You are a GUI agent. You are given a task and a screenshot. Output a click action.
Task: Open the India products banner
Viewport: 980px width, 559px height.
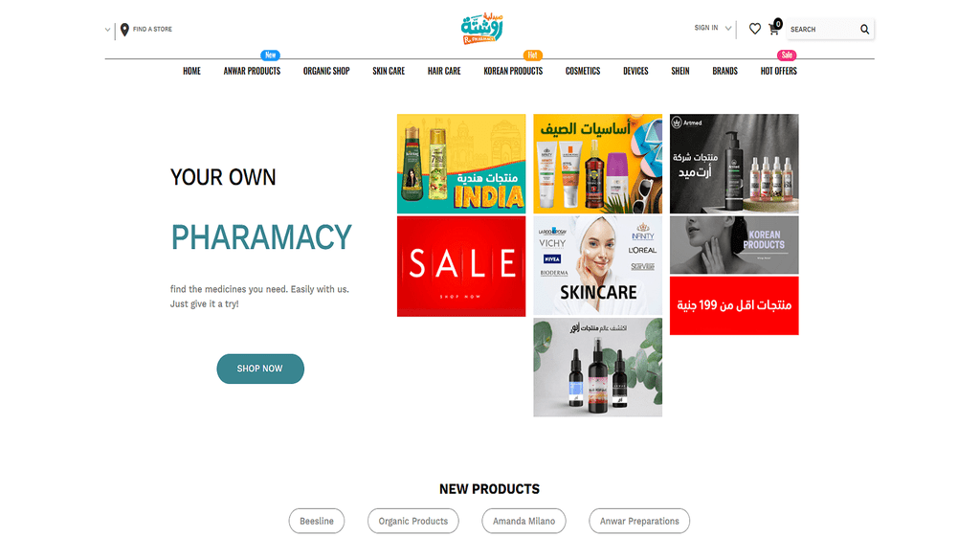461,164
